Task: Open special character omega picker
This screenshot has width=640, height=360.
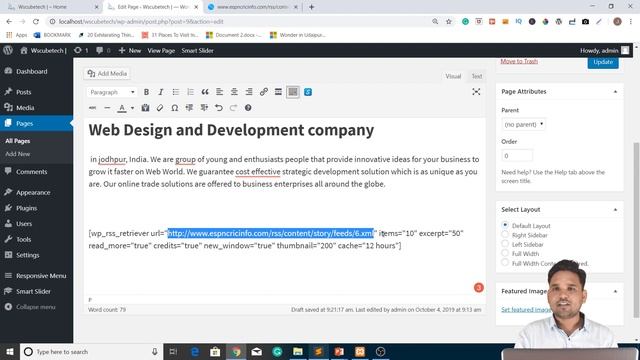Action: (175, 108)
